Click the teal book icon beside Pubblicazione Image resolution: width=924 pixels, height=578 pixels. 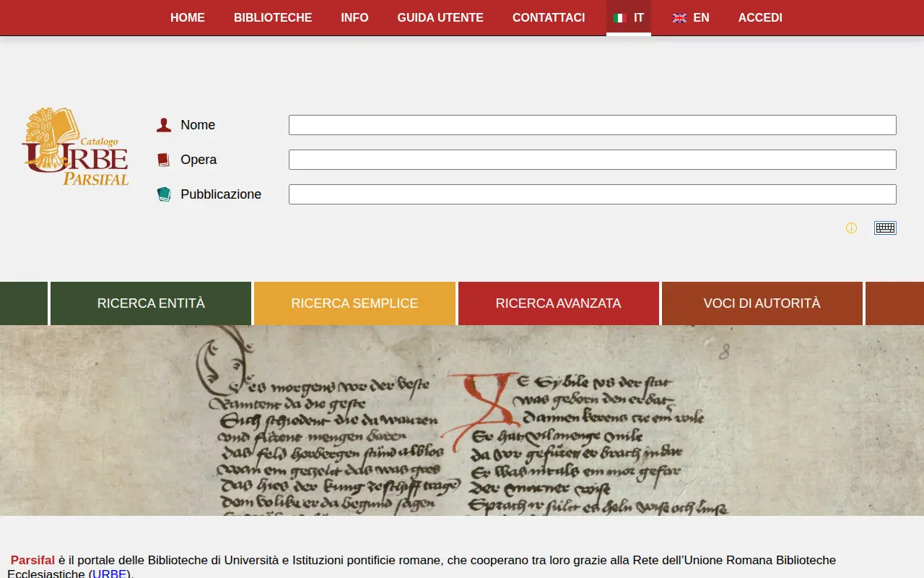click(164, 194)
